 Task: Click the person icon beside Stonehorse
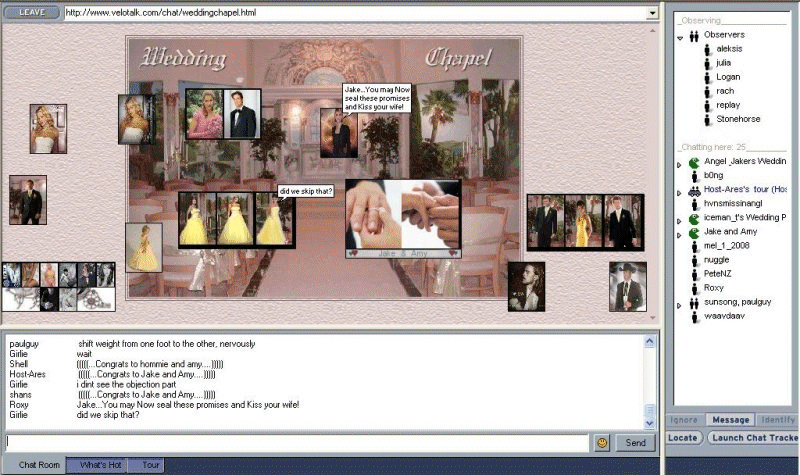pyautogui.click(x=707, y=119)
